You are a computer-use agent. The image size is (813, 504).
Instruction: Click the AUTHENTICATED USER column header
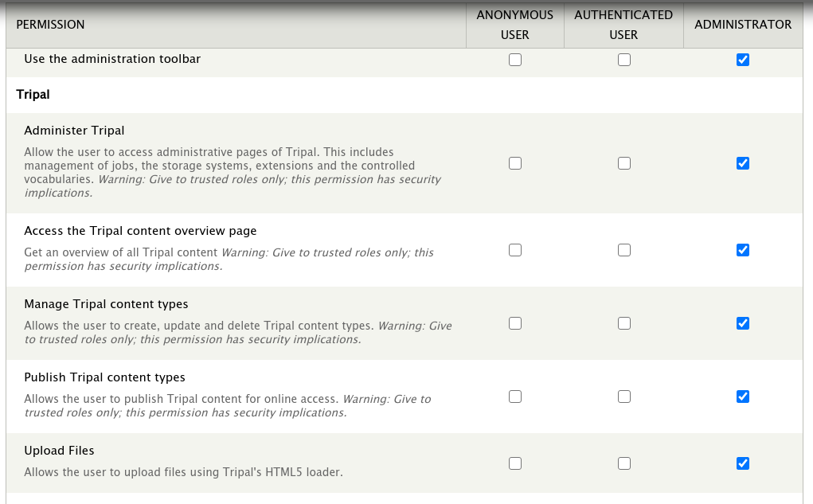pyautogui.click(x=623, y=25)
